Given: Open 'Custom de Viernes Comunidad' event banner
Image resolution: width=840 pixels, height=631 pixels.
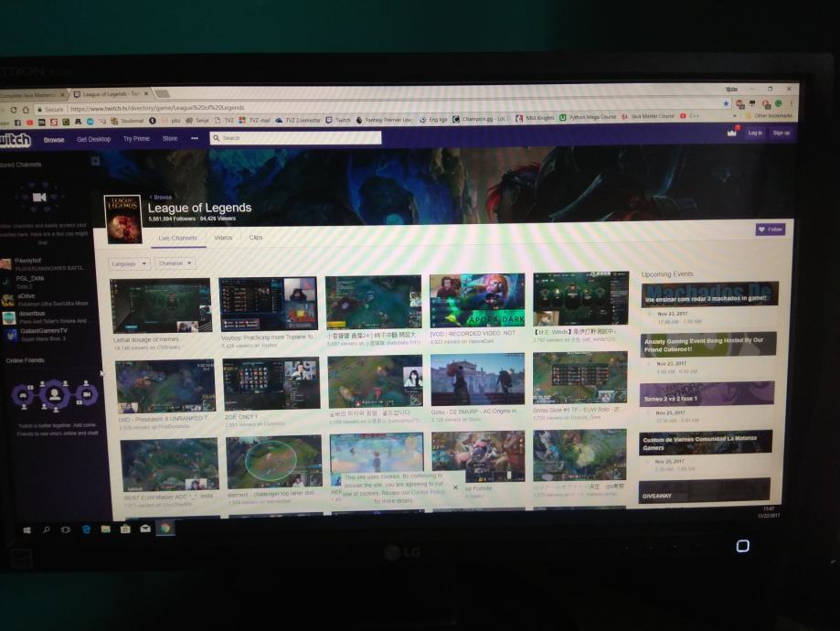Looking at the screenshot, I should coord(705,443).
